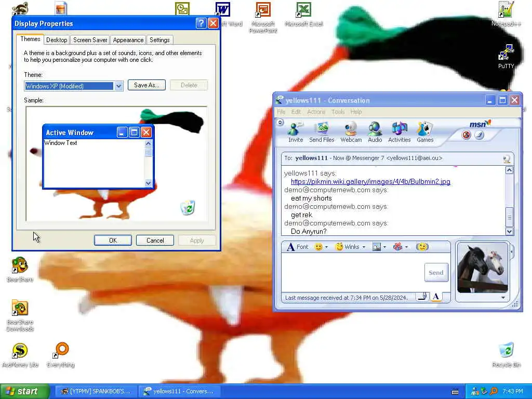
Task: Switch to the handwriting pen mode
Action: (422, 297)
